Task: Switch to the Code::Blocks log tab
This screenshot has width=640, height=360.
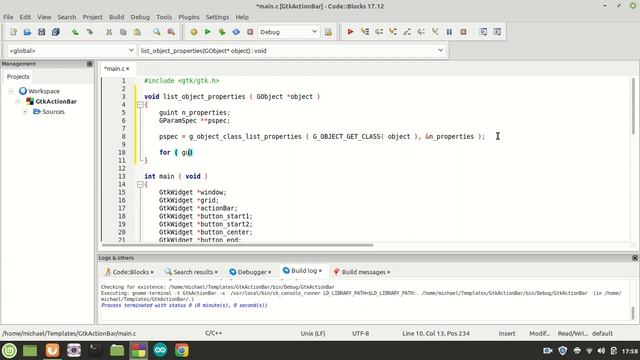Action: click(130, 272)
